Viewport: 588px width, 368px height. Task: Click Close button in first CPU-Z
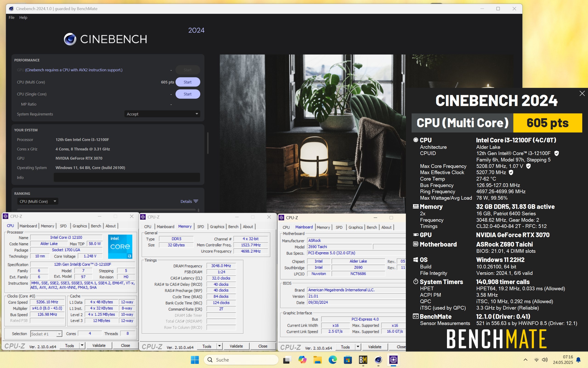(x=125, y=345)
